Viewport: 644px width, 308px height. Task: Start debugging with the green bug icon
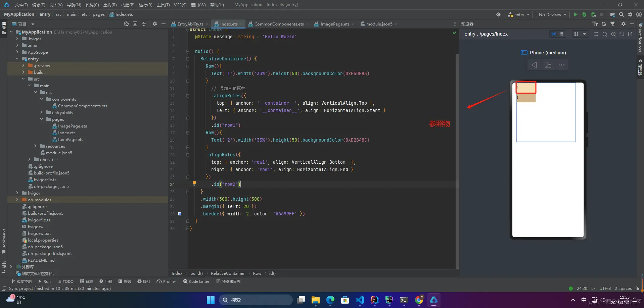click(584, 14)
